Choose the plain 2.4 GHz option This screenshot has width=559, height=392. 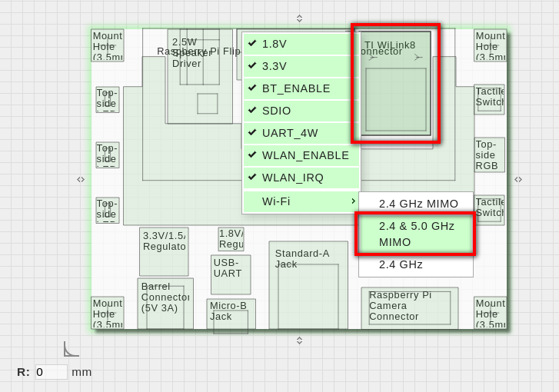coord(416,264)
